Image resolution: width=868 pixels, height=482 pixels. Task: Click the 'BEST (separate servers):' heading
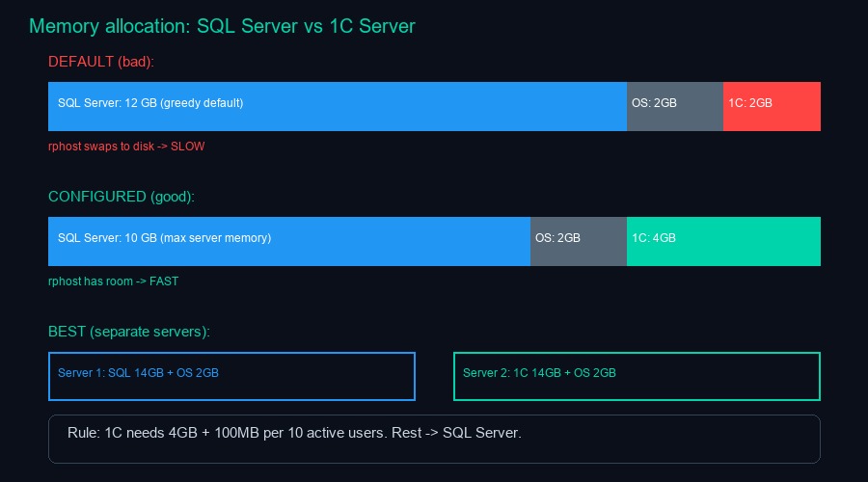tap(129, 332)
